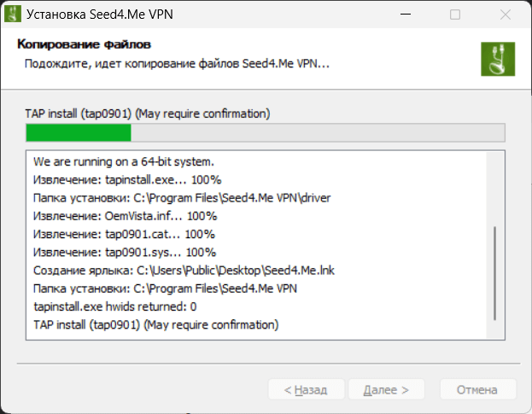Select the 'Создание ярлыка' shortcut log line
This screenshot has width=532, height=414.
pos(184,271)
